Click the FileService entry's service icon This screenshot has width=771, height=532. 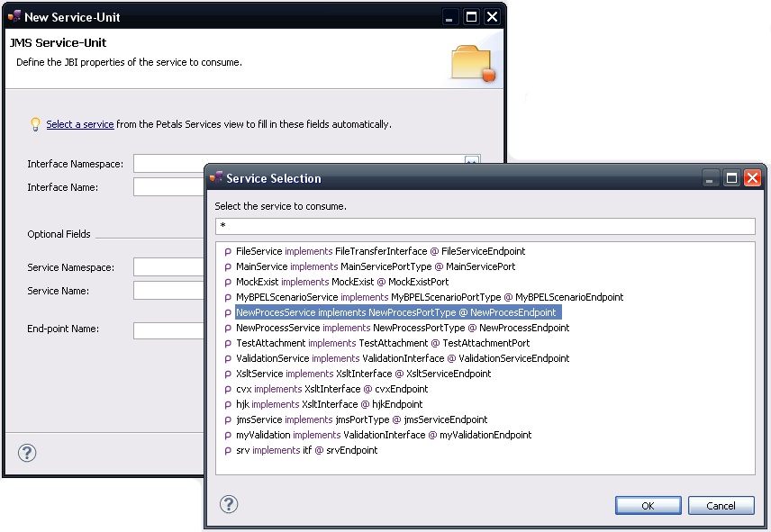pos(228,252)
